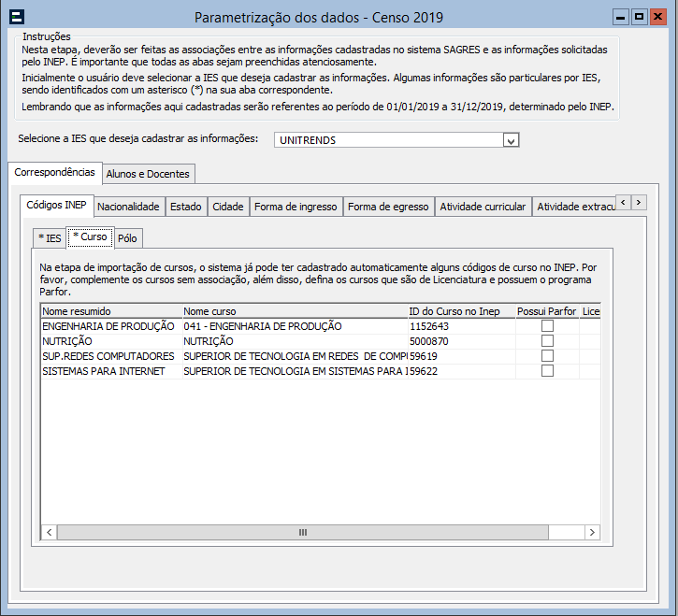
Task: Click the Inep ID cell 59622
Action: tap(462, 371)
